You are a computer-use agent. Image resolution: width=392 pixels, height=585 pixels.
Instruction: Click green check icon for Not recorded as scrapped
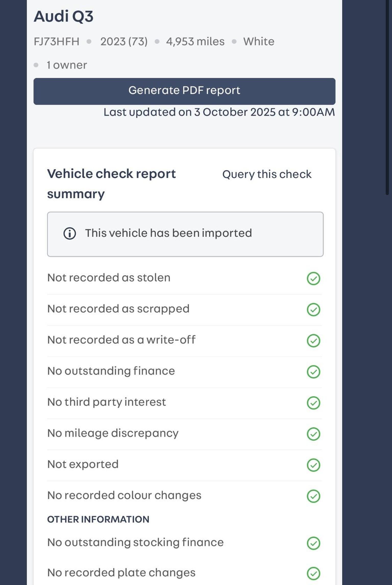(x=313, y=309)
